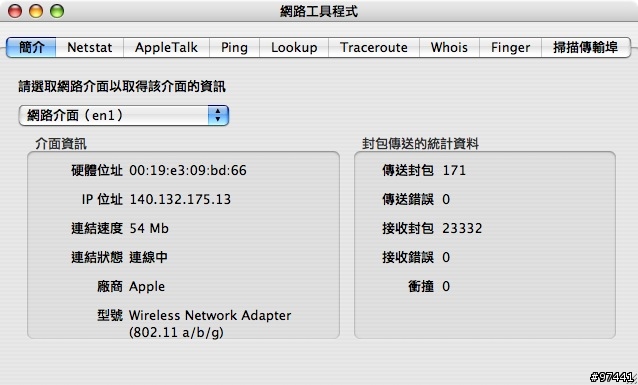Click the 接收錯誤 label
The height and width of the screenshot is (385, 638).
[408, 257]
